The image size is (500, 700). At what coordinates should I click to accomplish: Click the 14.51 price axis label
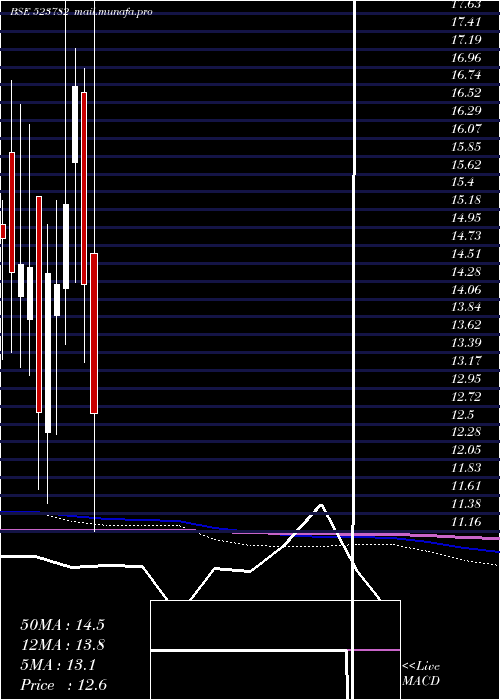(x=466, y=254)
